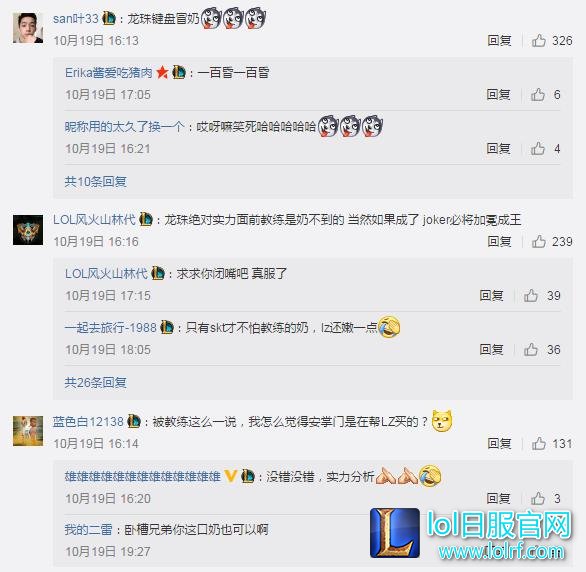Like LOL风火山林代's comment with 239 likes

[x=539, y=241]
